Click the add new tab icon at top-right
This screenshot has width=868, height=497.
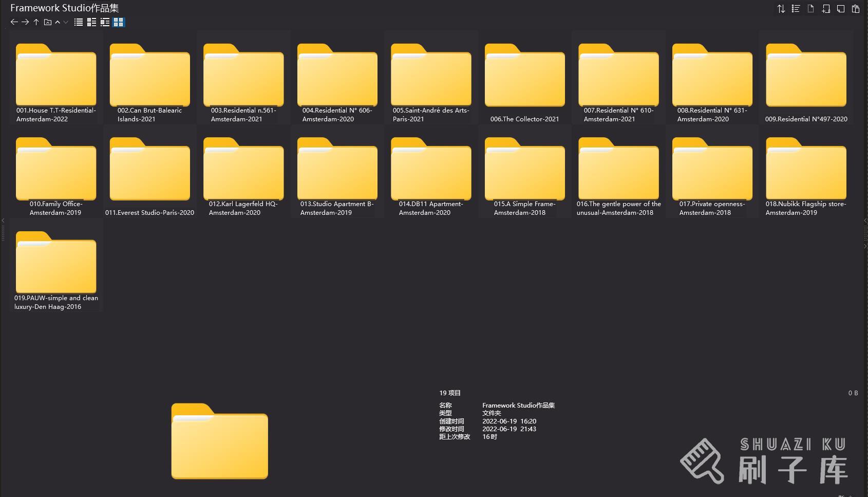[825, 9]
